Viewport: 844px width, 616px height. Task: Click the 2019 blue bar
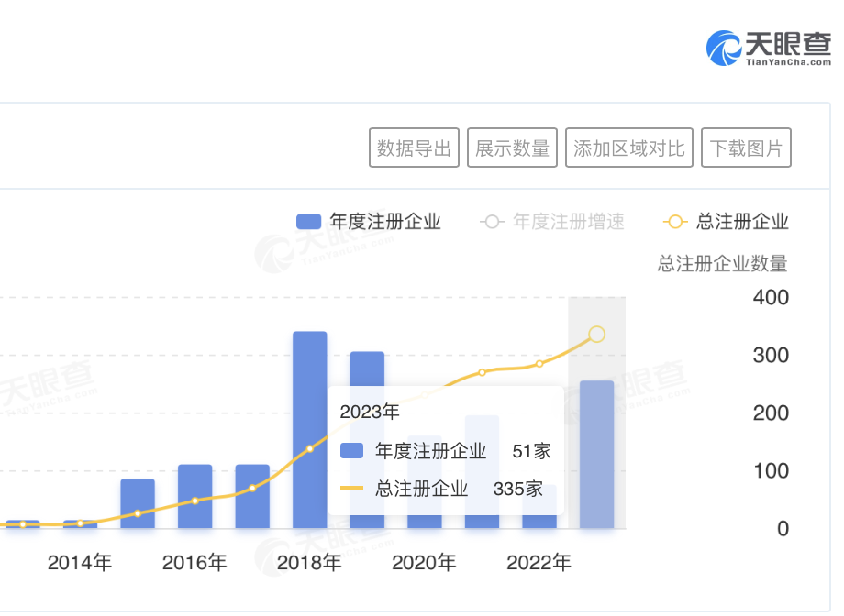point(367,368)
